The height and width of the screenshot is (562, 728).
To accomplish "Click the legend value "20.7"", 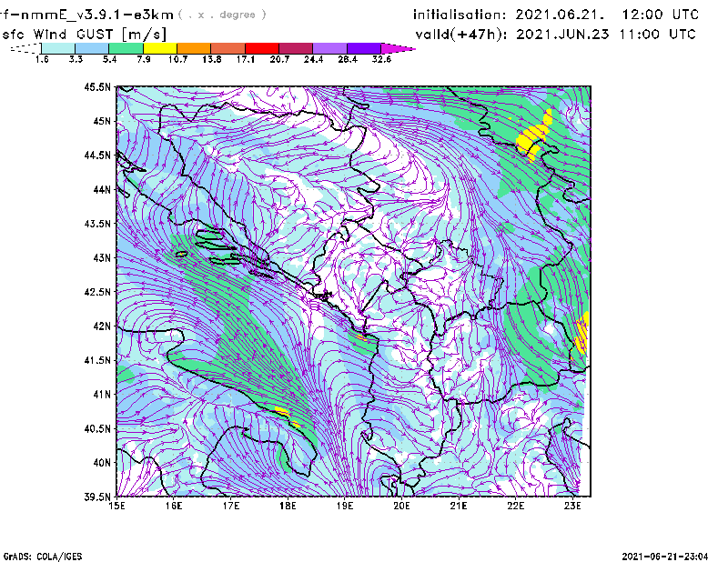I will pos(279,59).
